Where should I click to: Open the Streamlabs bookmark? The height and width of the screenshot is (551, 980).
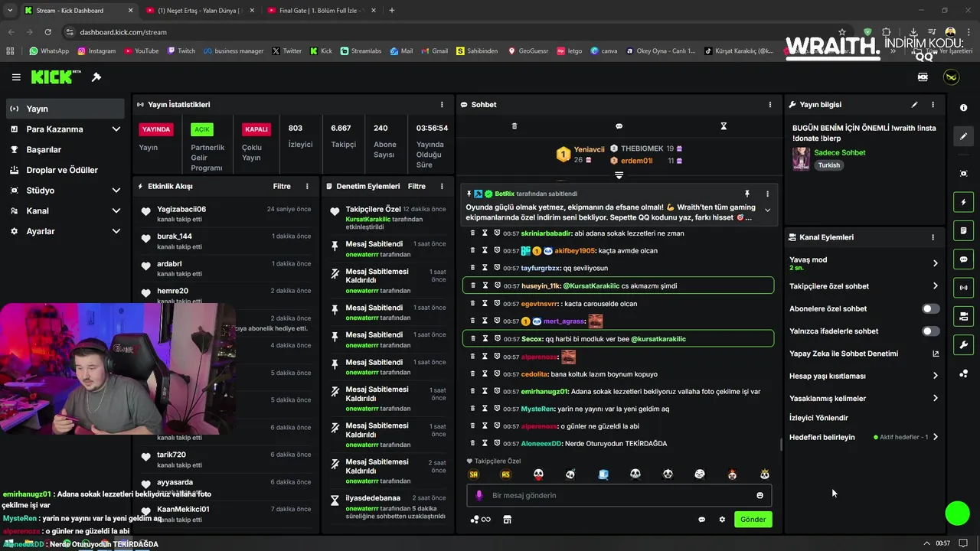tap(361, 51)
